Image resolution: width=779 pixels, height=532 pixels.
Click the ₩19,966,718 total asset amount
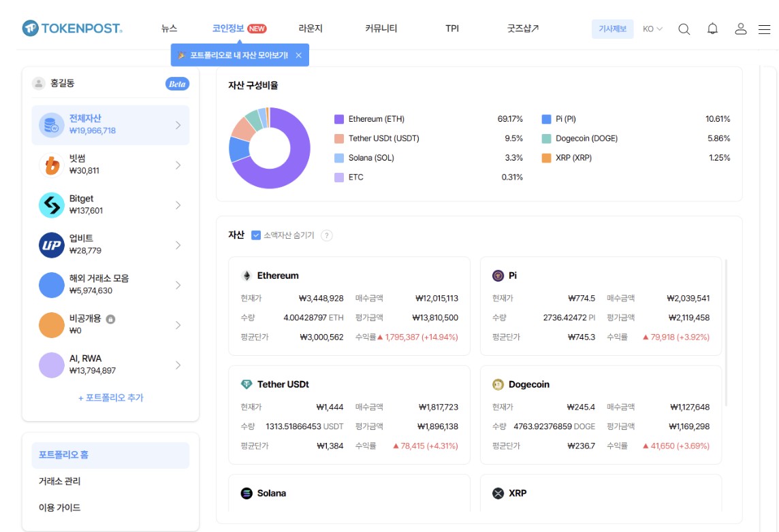93,131
